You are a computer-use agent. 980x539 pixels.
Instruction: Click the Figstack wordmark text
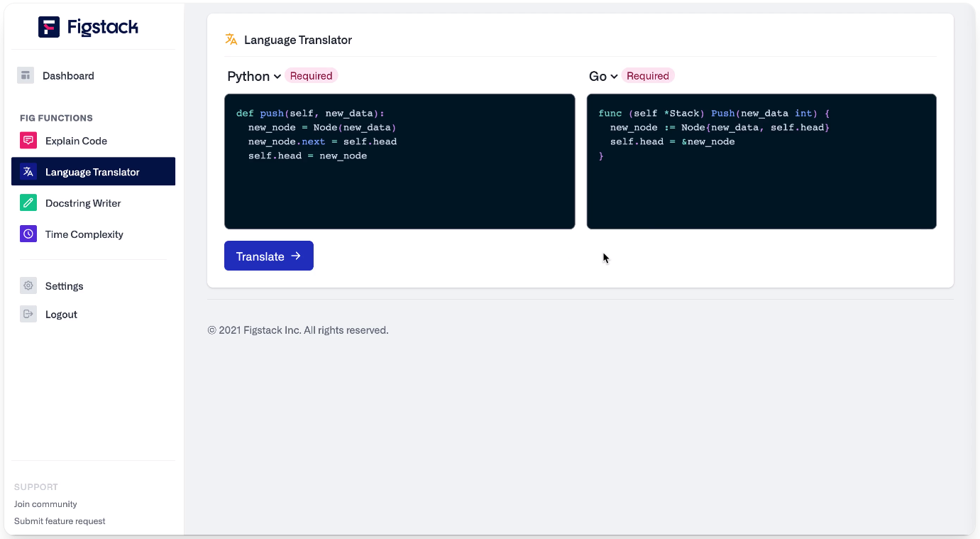[103, 27]
